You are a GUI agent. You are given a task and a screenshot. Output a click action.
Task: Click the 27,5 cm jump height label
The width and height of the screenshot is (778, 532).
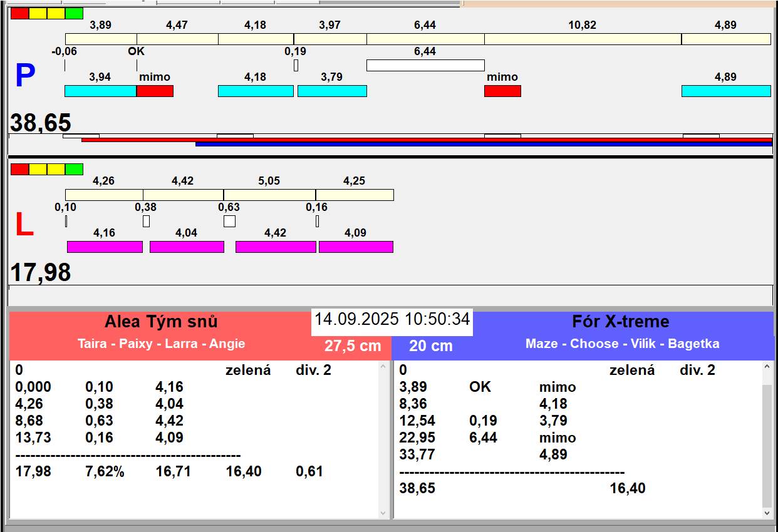point(353,345)
